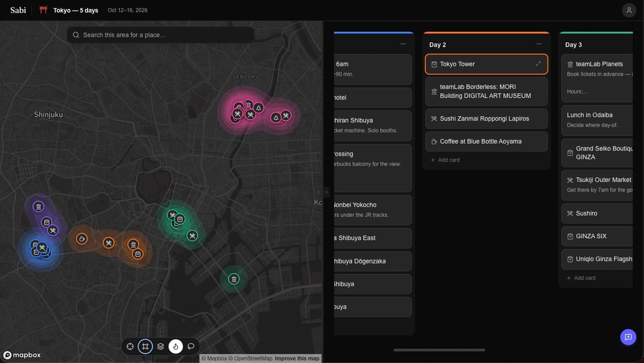Open the teamLab Borderless museum card
Screen dimensions: 644x363
[487, 91]
